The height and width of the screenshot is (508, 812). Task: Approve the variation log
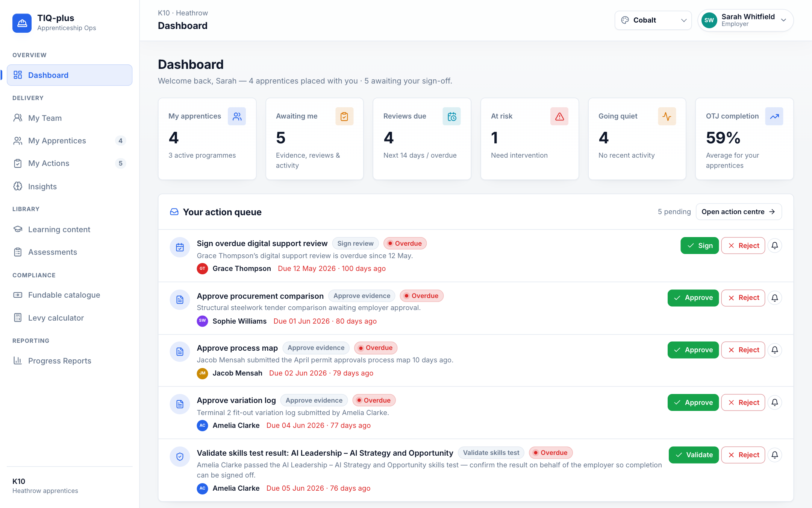click(x=693, y=402)
